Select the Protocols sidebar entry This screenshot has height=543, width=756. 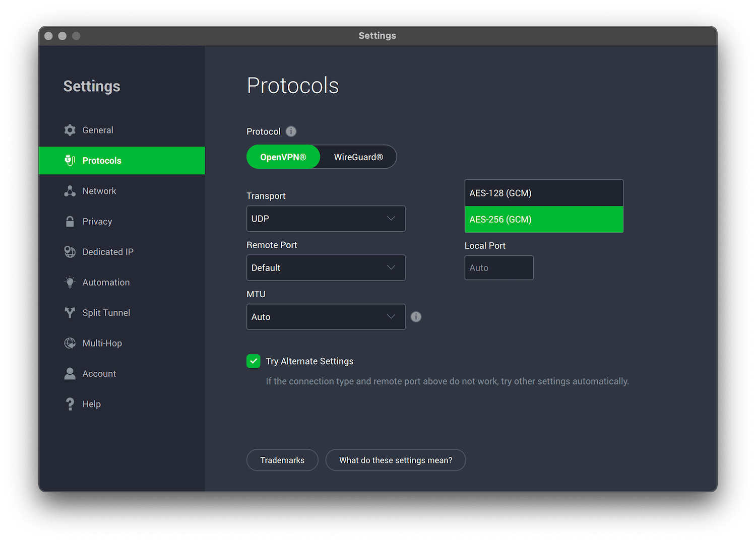point(122,161)
